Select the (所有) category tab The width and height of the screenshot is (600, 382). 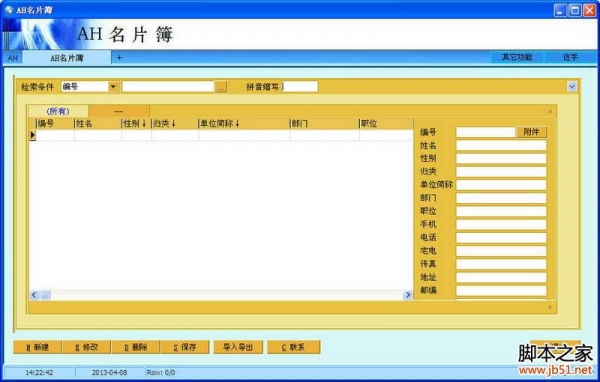pos(58,111)
